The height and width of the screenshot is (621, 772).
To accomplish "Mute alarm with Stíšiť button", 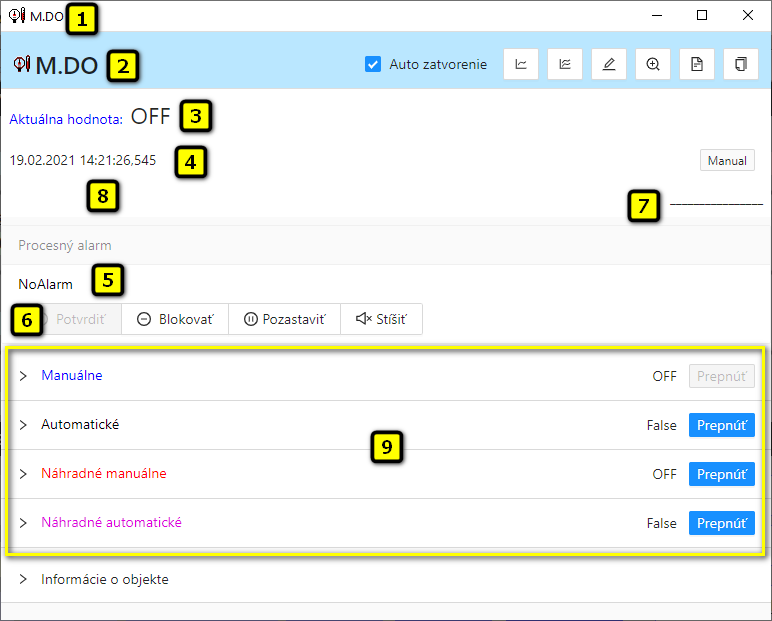I will (381, 319).
